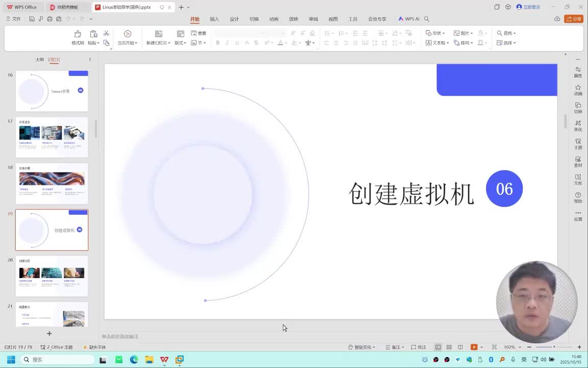Click the Windows Start button

coord(11,360)
